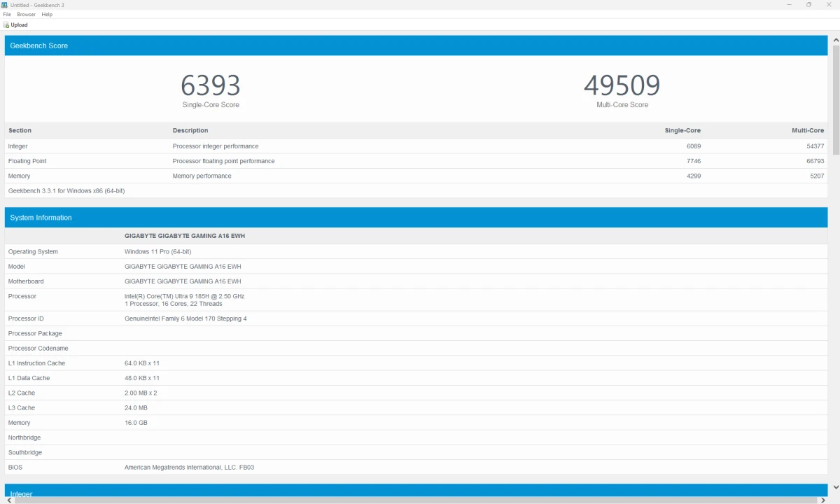This screenshot has width=840, height=504.
Task: Click L3 Cache value '24.0 MB'
Action: pyautogui.click(x=136, y=408)
